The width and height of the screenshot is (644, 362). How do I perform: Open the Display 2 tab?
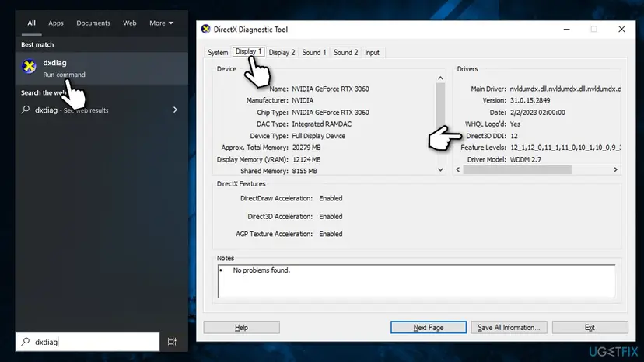pyautogui.click(x=282, y=53)
